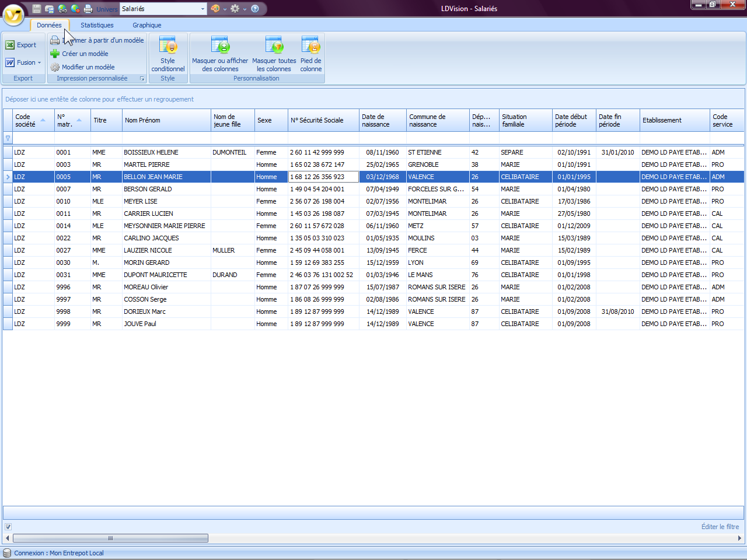This screenshot has height=560, width=747.
Task: Click the Nom Prénom filter row cell
Action: point(166,138)
